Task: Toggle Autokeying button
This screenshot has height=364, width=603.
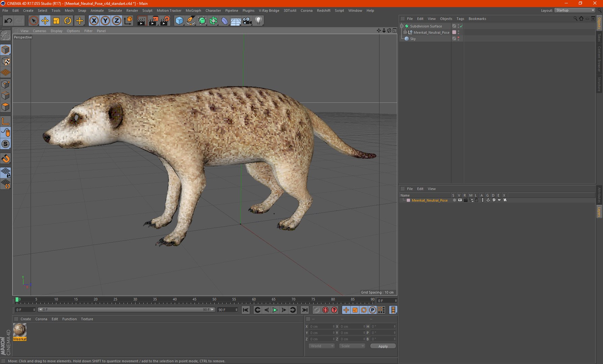Action: pos(325,310)
